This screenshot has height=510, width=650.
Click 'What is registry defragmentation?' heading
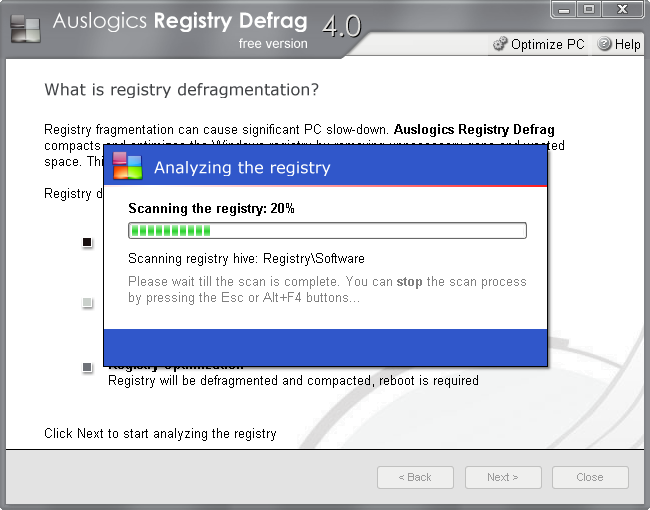[182, 90]
